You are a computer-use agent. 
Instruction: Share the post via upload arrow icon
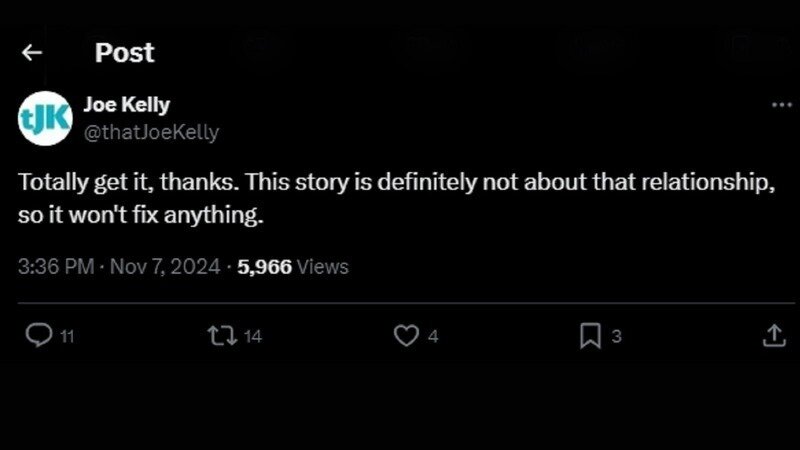774,337
